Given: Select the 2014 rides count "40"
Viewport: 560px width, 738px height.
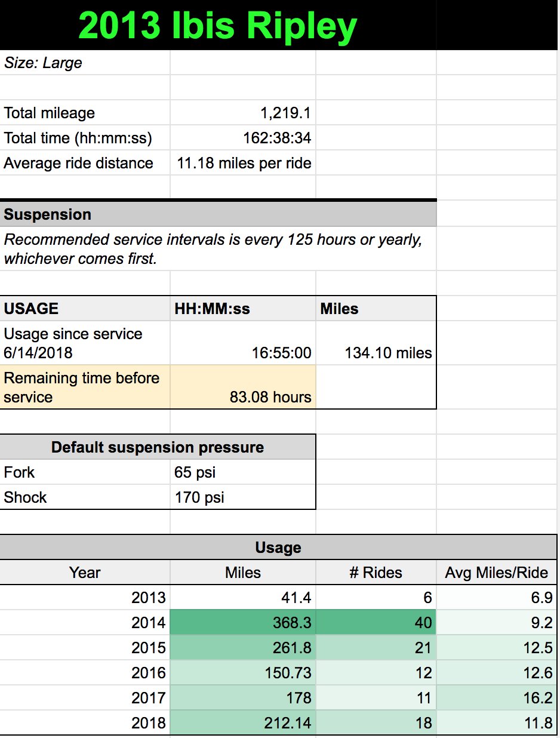Looking at the screenshot, I should tap(376, 623).
